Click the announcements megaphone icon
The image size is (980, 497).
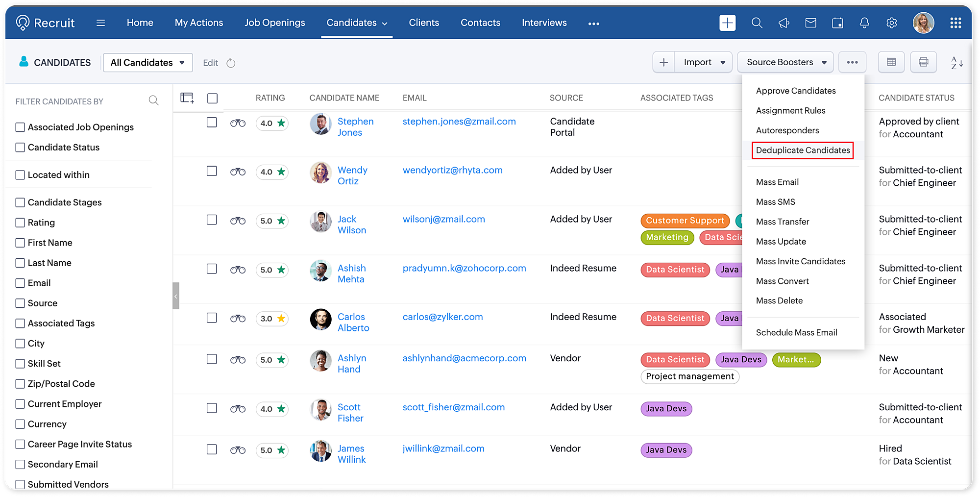784,23
